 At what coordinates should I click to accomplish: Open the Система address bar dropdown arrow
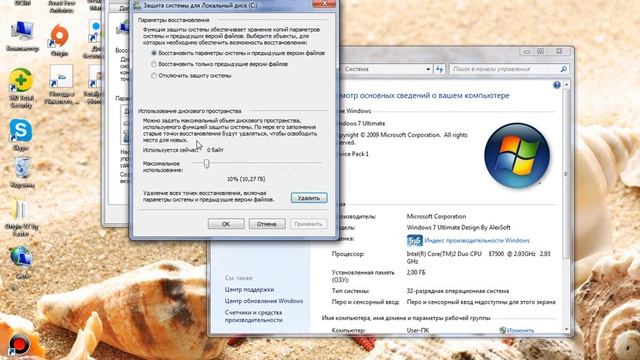pos(428,69)
